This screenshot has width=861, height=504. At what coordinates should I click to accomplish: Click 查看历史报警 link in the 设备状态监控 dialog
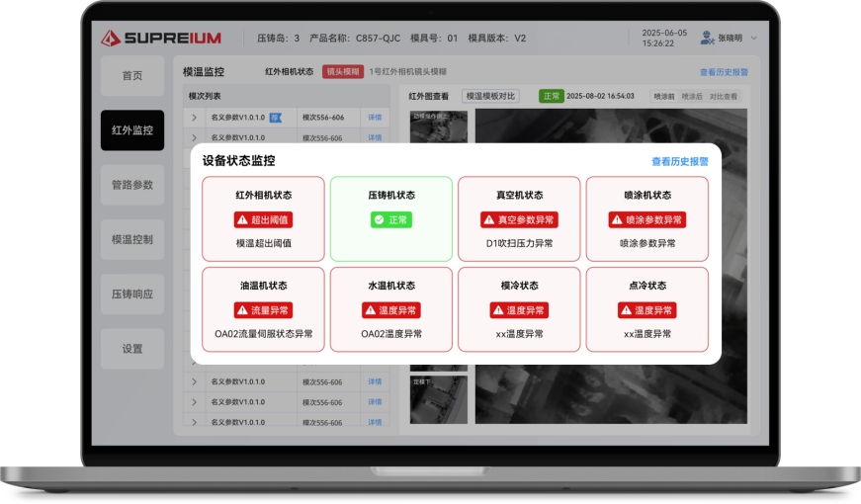coord(679,161)
